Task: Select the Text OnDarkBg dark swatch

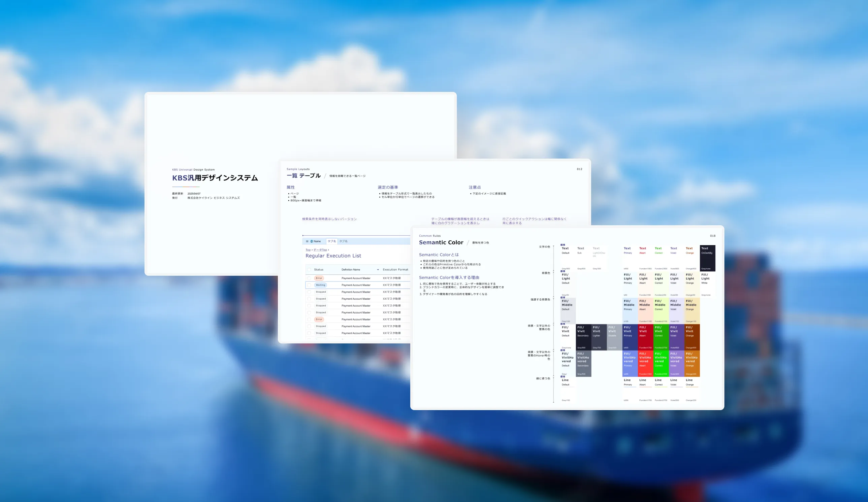Action: coord(707,258)
